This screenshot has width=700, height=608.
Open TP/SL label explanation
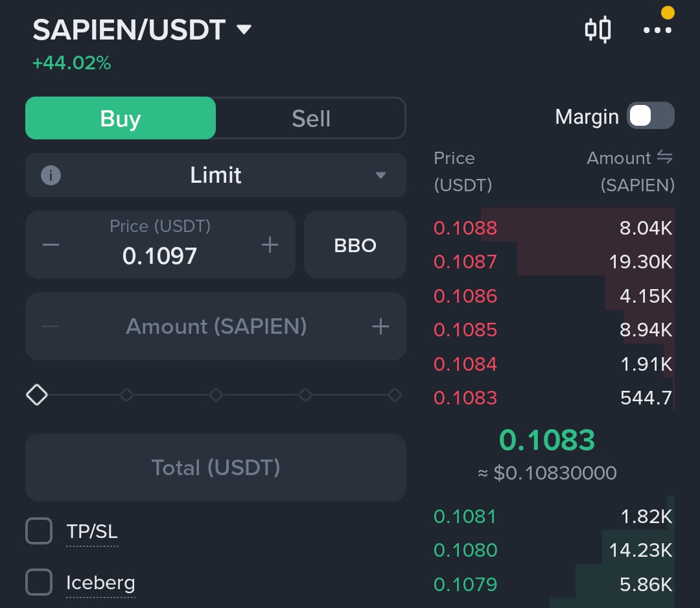[x=92, y=532]
